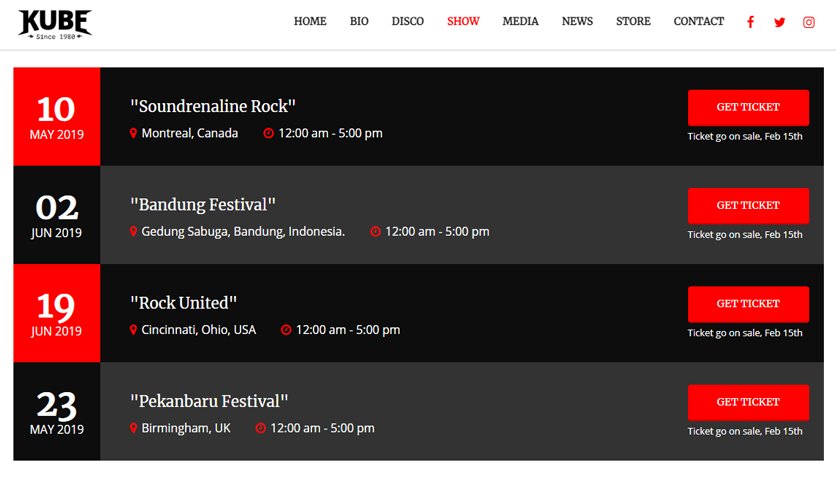Click clock icon in Pekanbaru Festival row
Screen dimensions: 836x484
click(x=261, y=428)
